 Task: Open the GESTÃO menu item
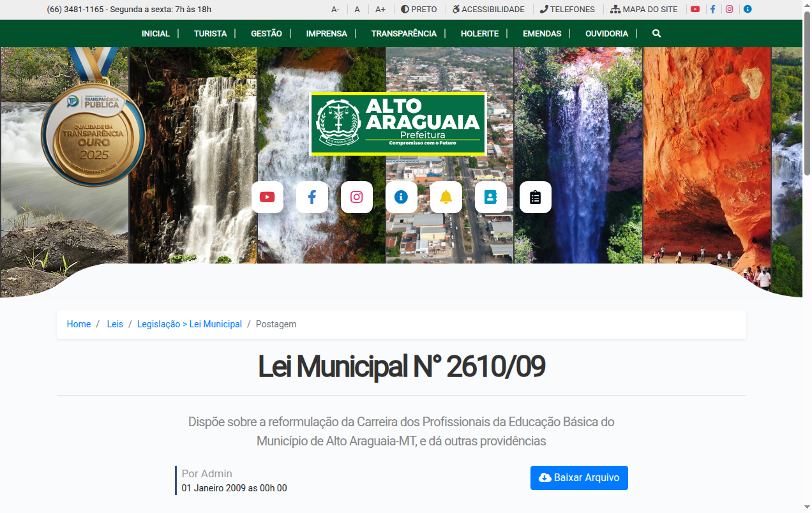pos(266,34)
